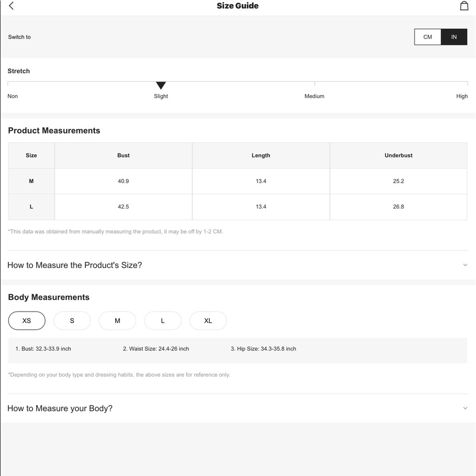476x476 pixels.
Task: Click the Length column header
Action: pyautogui.click(x=261, y=156)
